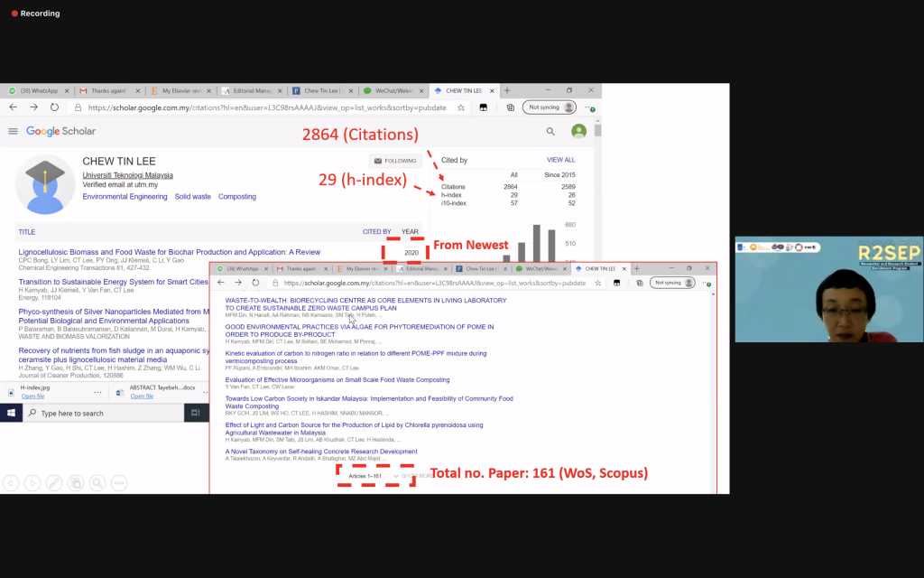The width and height of the screenshot is (924, 578).
Task: Open the see-all-slides icon in slideshow controls
Action: pos(76,482)
